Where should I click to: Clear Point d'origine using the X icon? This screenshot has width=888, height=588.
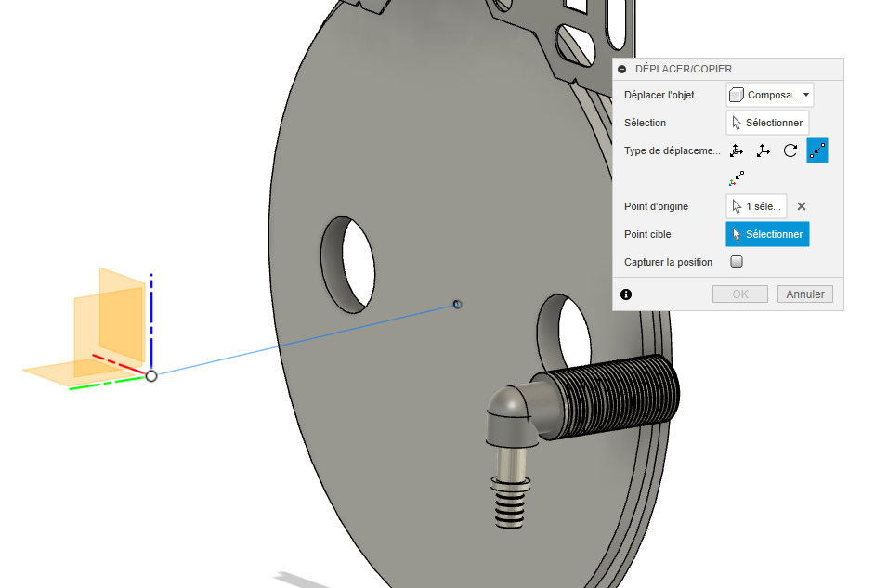(801, 206)
